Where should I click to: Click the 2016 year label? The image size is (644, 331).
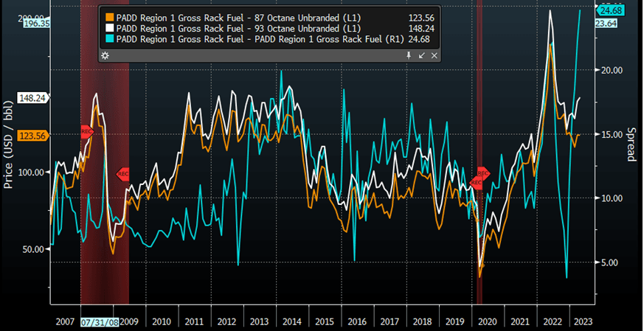356,321
